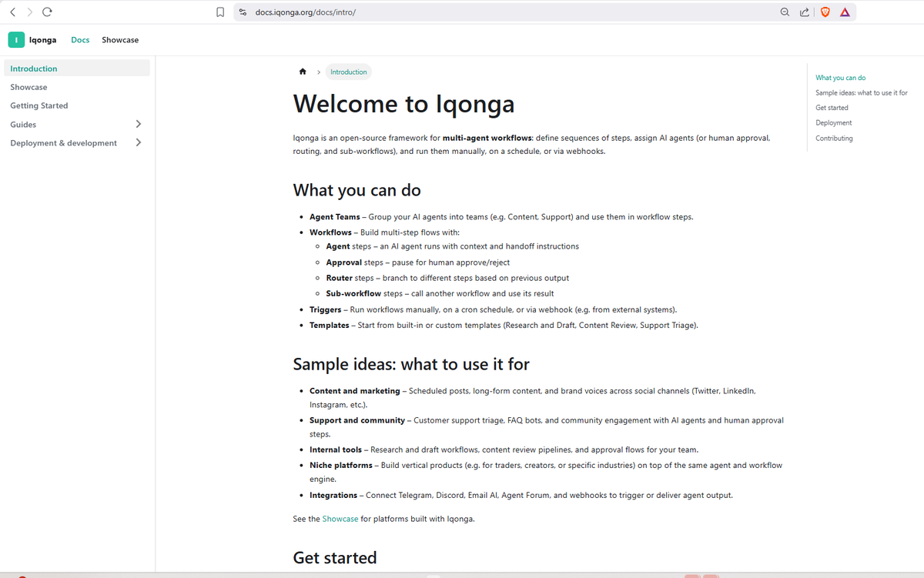Click the zoom magnifier icon in address bar
924x578 pixels.
785,12
